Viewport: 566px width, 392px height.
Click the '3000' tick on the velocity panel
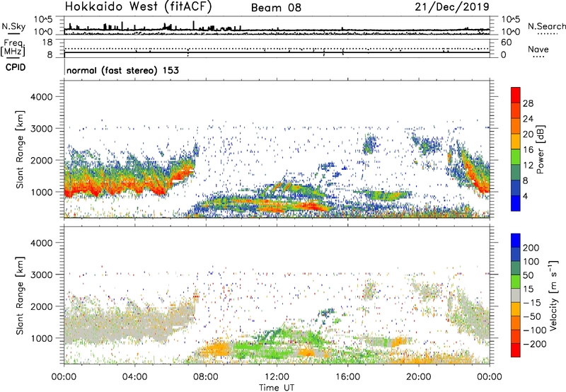pyautogui.click(x=41, y=275)
